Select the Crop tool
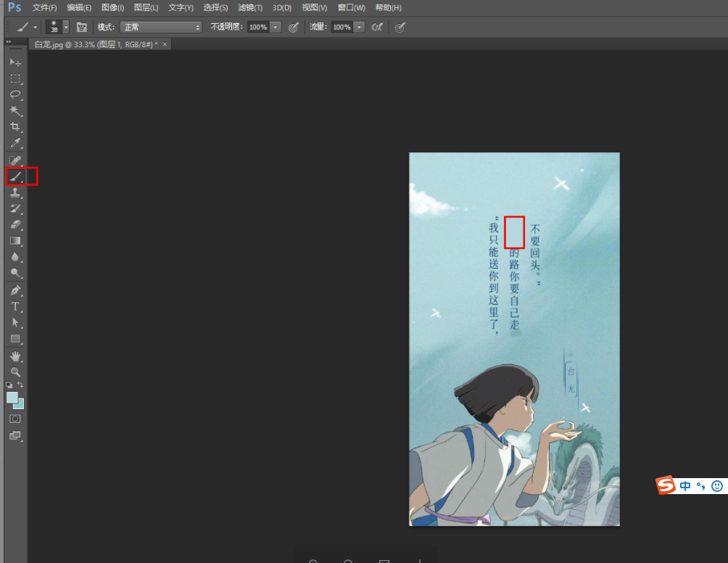This screenshot has height=563, width=728. (x=15, y=127)
